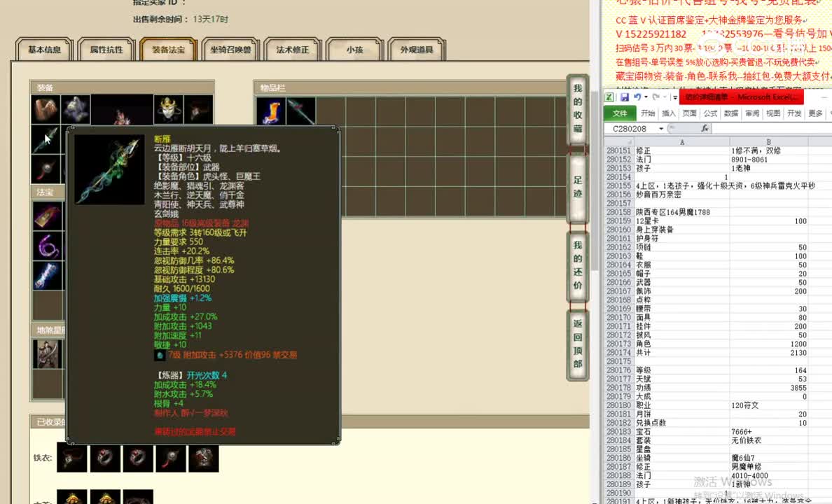Open the 装备法宝 tab
The width and height of the screenshot is (832, 504).
[168, 49]
